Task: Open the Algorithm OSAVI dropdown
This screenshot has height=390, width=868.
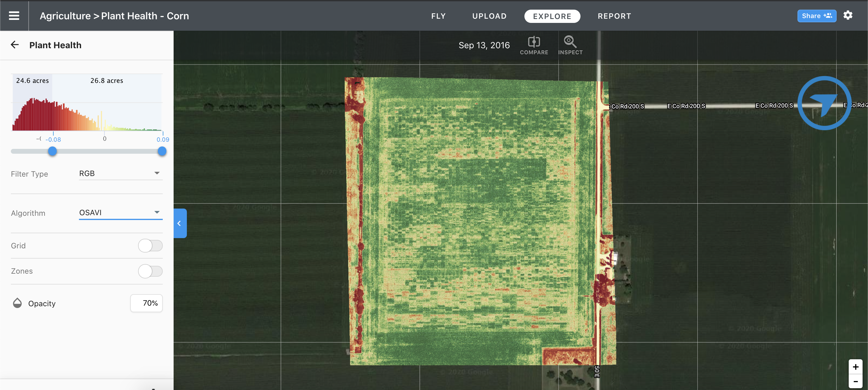Action: (121, 212)
